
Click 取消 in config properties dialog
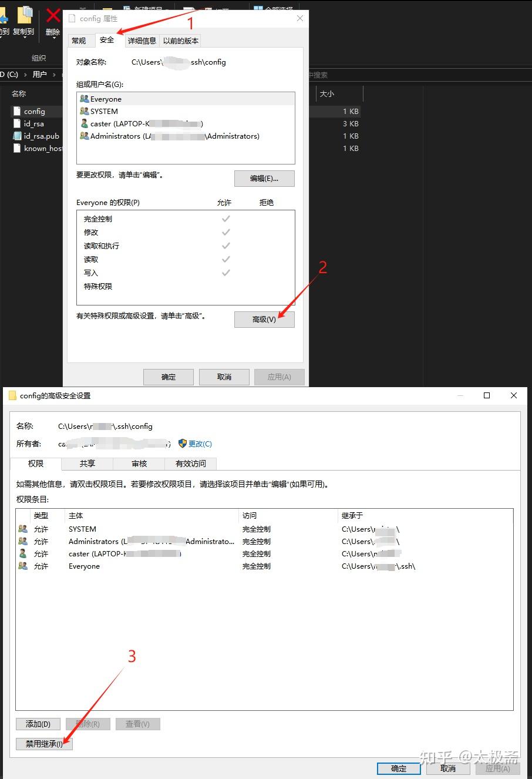pos(224,377)
